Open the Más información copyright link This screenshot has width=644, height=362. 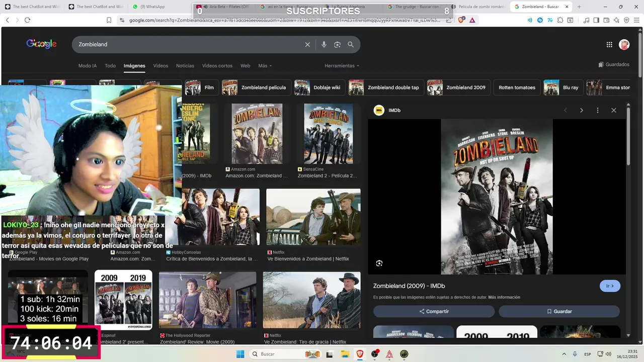504,297
